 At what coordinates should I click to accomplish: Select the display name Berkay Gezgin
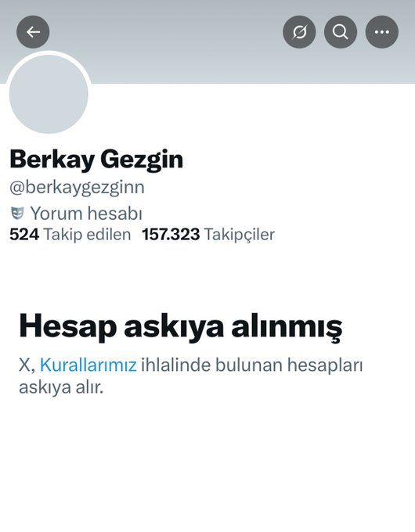pos(96,159)
